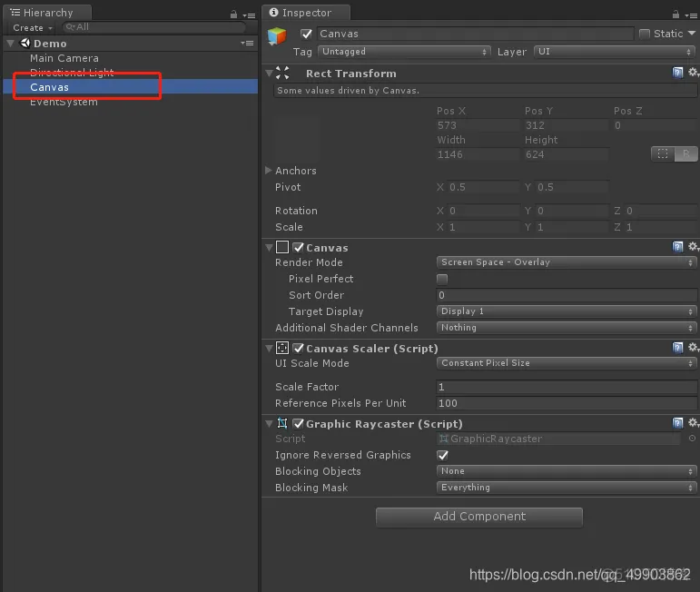Image resolution: width=700 pixels, height=592 pixels.
Task: Open the Static options dropdown arrow
Action: coord(692,34)
